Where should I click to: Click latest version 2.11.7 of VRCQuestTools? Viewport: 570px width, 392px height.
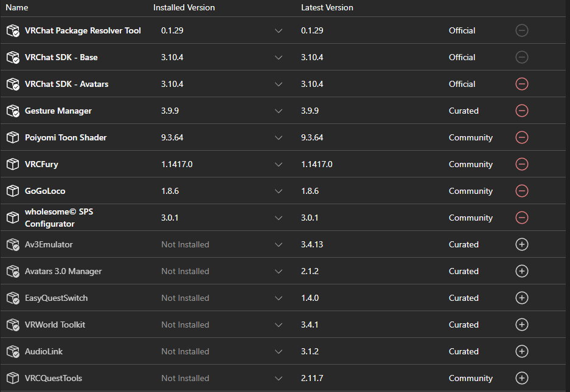click(x=312, y=378)
